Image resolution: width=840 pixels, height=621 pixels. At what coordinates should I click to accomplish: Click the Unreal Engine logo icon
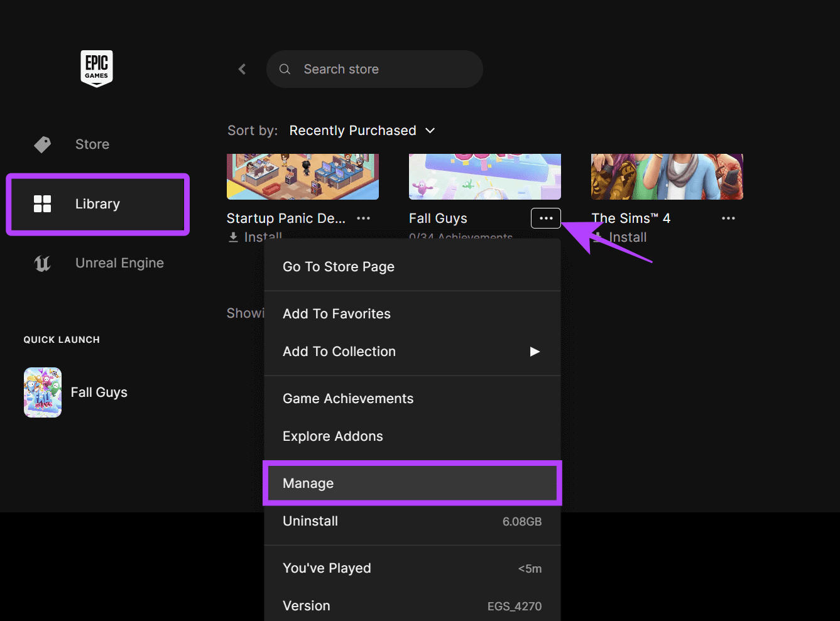42,263
